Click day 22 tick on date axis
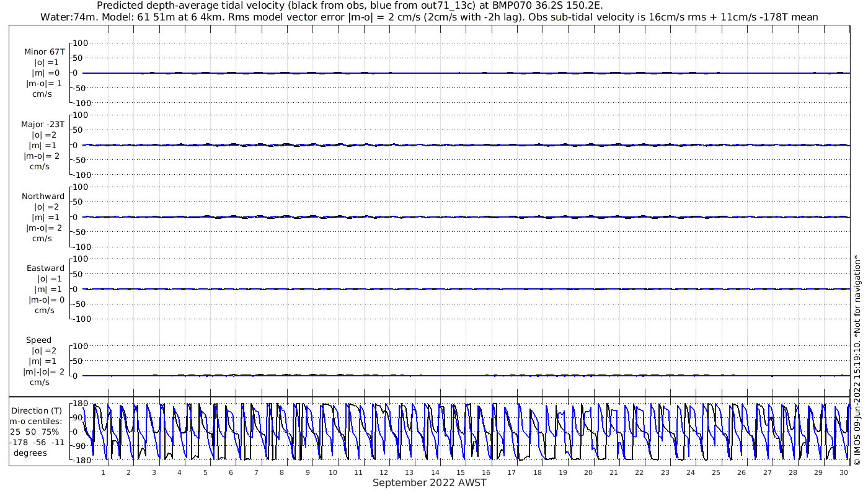The width and height of the screenshot is (868, 496). [639, 472]
